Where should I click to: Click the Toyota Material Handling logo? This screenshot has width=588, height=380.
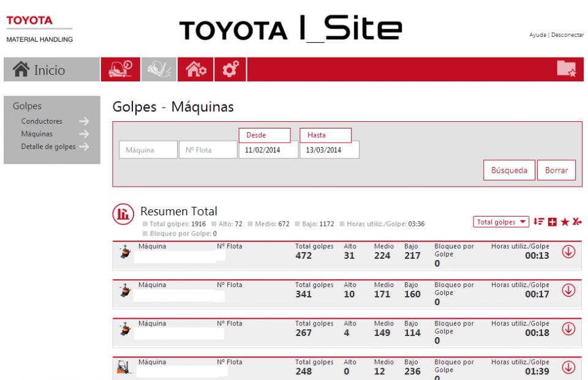39,29
